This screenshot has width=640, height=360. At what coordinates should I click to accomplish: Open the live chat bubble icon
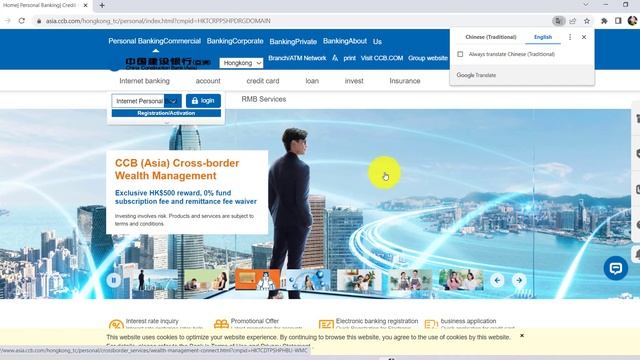(616, 268)
